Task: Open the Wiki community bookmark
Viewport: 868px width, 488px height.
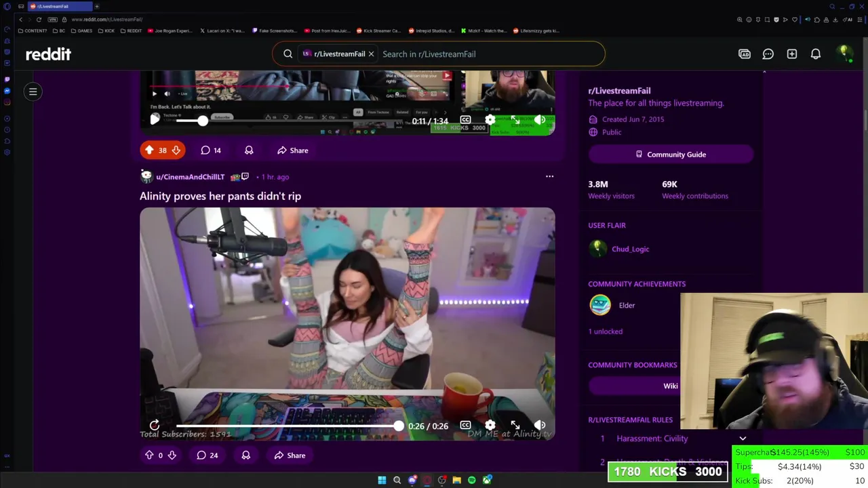Action: 670,386
